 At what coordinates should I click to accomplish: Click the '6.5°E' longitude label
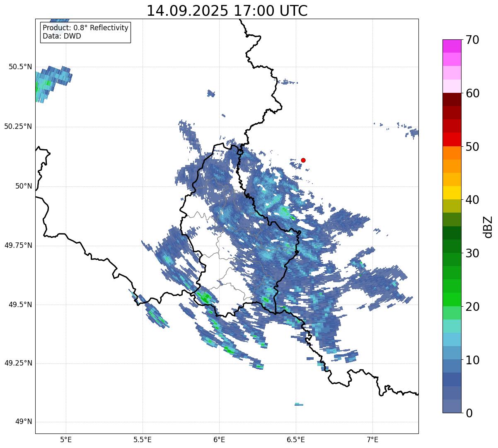[296, 439]
